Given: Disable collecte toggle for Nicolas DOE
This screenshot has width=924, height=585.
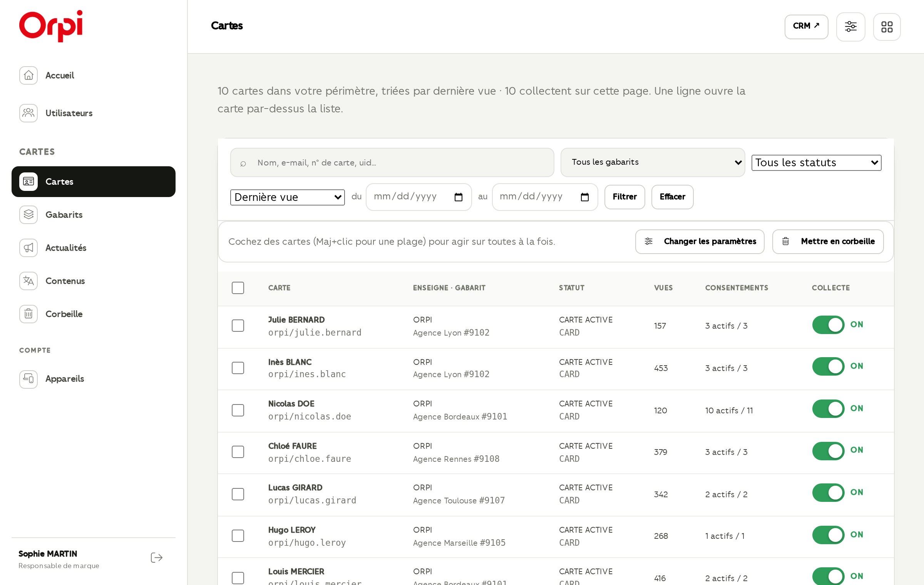Looking at the screenshot, I should pyautogui.click(x=828, y=408).
